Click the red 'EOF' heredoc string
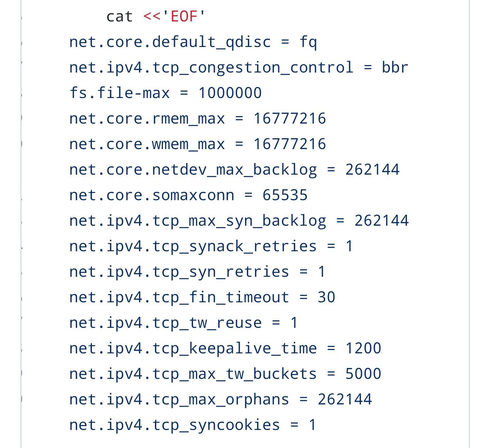This screenshot has width=490, height=448. pos(184,16)
